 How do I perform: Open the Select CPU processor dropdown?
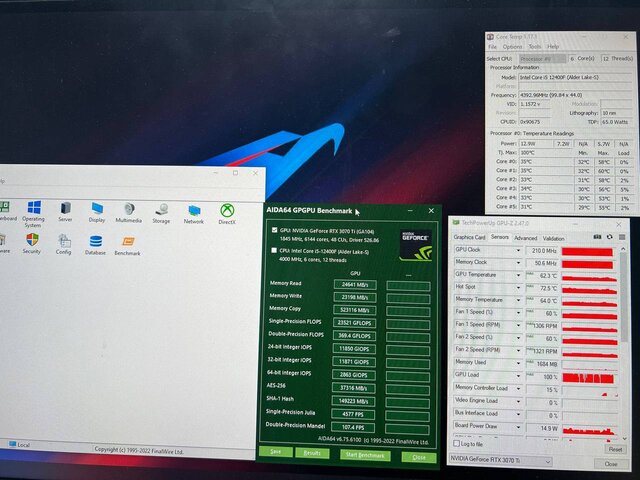[545, 58]
